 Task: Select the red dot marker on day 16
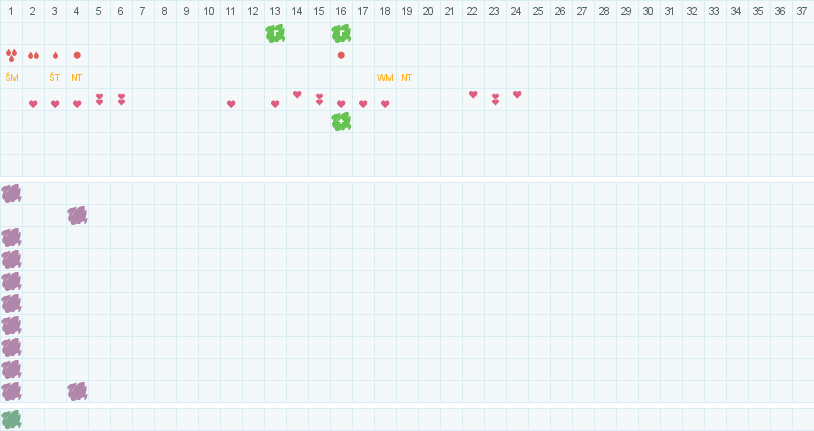(x=341, y=55)
